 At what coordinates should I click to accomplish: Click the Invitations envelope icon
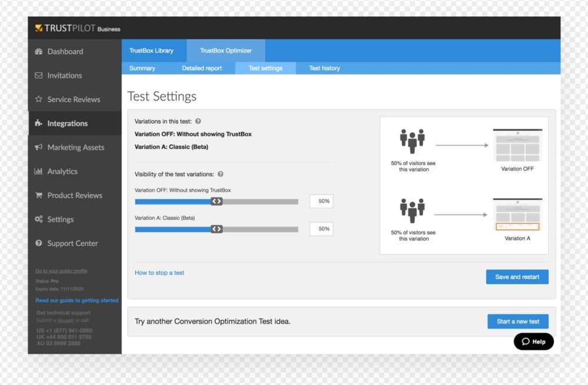coord(39,76)
